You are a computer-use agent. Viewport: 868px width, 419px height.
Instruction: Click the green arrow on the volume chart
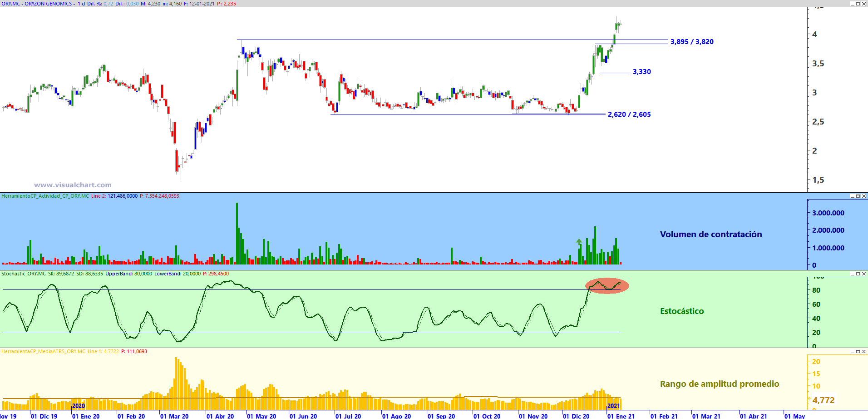click(579, 242)
